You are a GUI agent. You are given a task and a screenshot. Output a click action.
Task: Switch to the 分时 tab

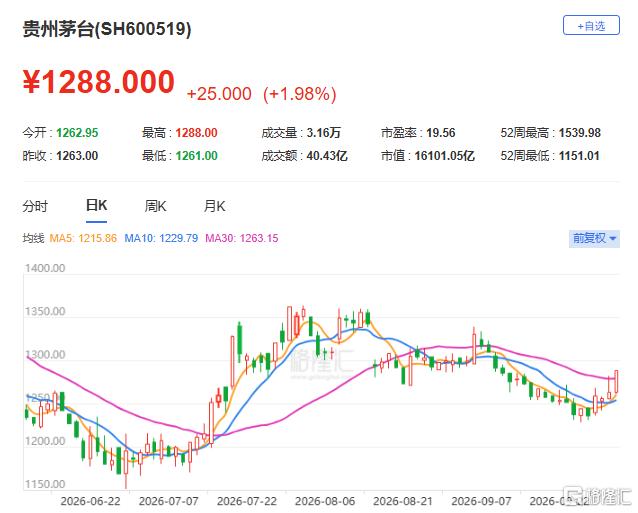point(35,206)
